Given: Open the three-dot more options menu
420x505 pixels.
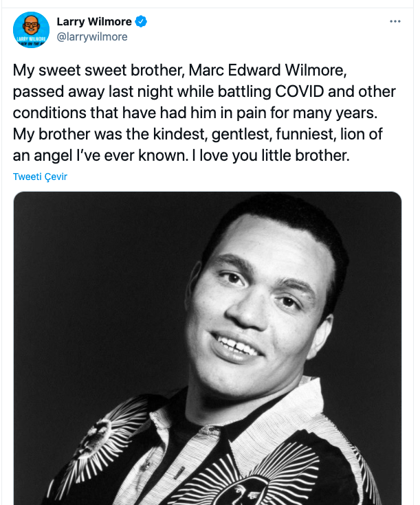Looking at the screenshot, I should point(395,21).
